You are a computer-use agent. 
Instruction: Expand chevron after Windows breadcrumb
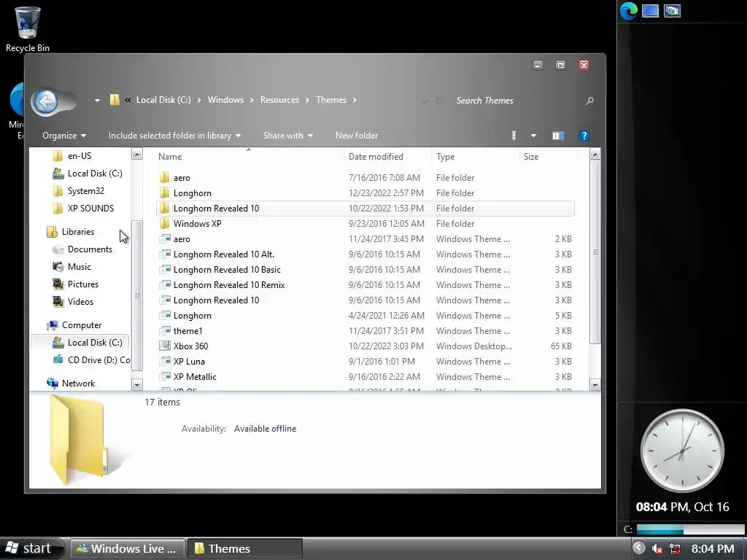pyautogui.click(x=252, y=100)
